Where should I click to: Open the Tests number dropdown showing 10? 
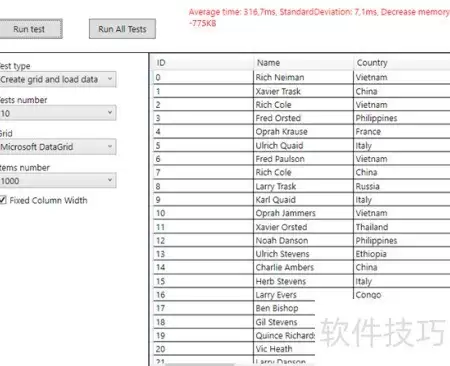coord(58,113)
